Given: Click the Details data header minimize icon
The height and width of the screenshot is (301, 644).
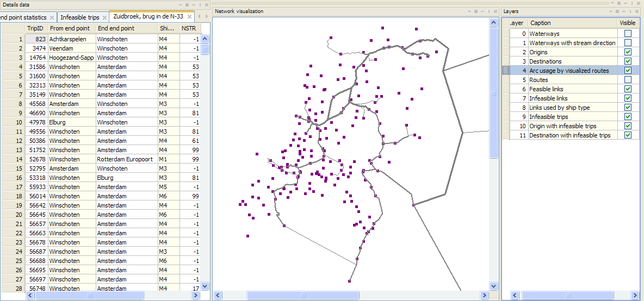Looking at the screenshot, I should pos(193,4).
